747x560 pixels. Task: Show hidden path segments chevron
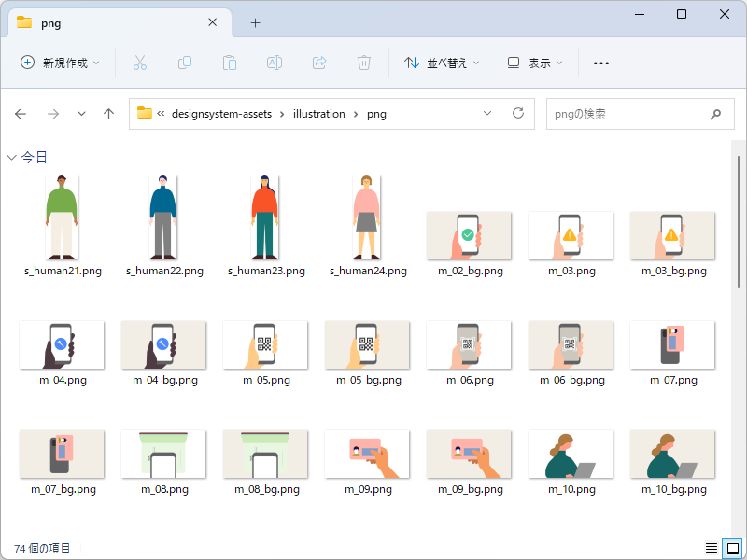tap(161, 113)
